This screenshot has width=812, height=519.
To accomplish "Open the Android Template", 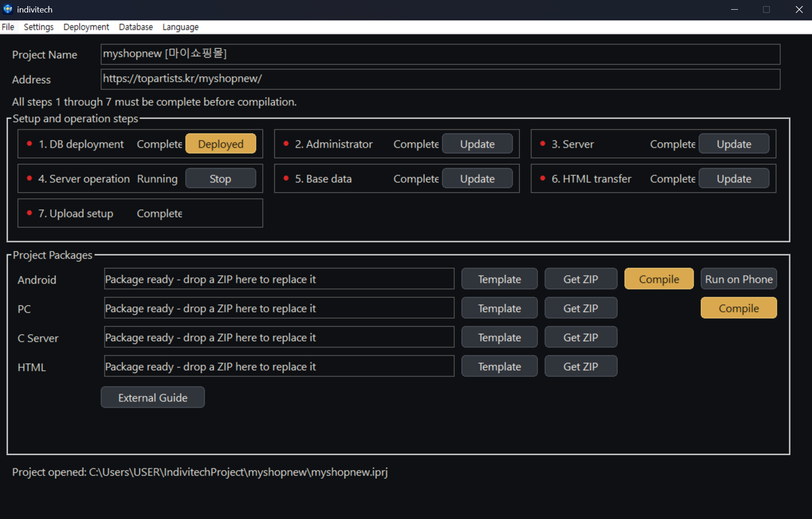I will pos(499,279).
